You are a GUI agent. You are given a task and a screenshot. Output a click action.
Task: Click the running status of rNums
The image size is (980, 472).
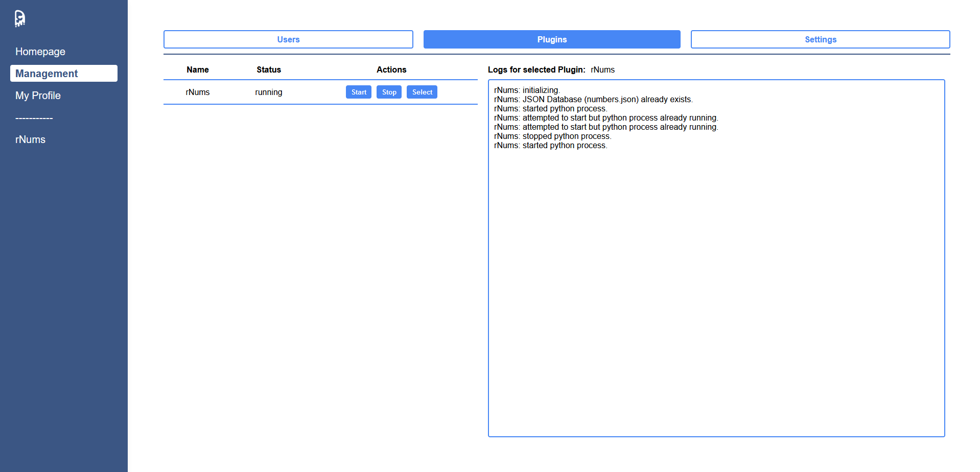(269, 92)
